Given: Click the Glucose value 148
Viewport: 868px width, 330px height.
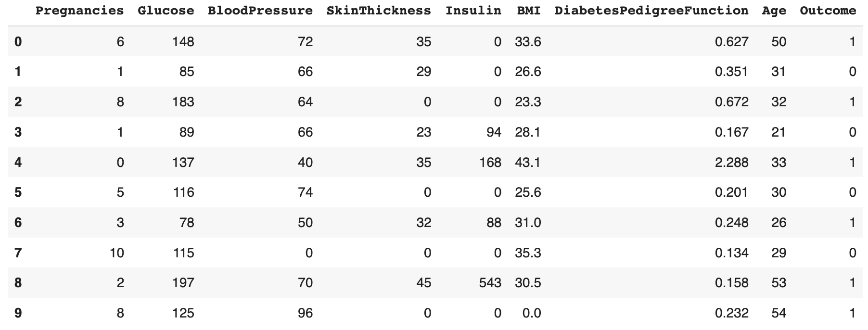Looking at the screenshot, I should coord(183,42).
